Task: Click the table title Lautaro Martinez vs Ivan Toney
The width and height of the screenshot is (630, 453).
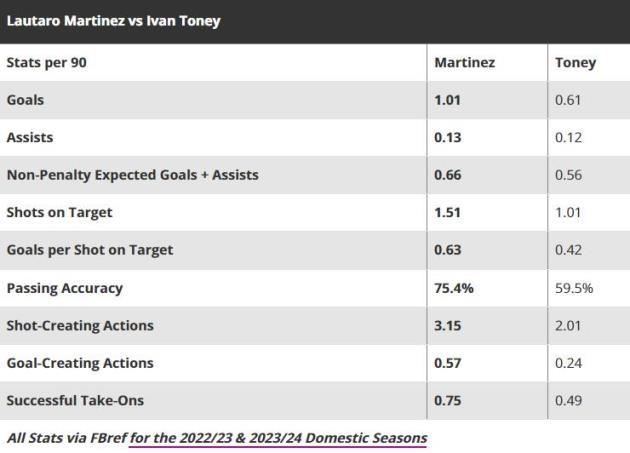Action: tap(114, 20)
